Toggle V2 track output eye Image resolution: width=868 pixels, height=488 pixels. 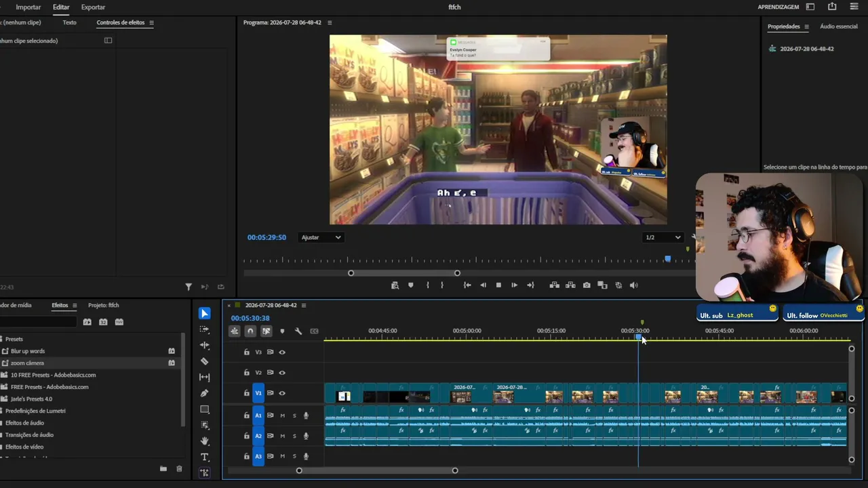(x=282, y=373)
